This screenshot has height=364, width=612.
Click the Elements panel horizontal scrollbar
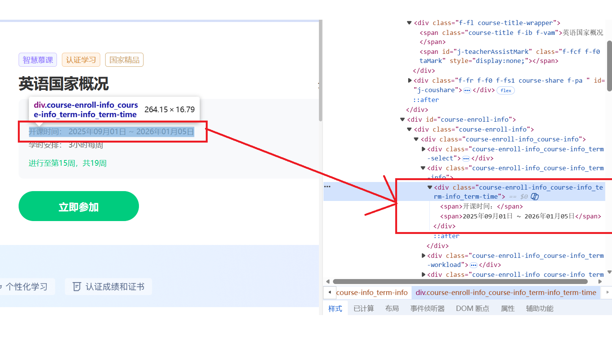tap(460, 281)
